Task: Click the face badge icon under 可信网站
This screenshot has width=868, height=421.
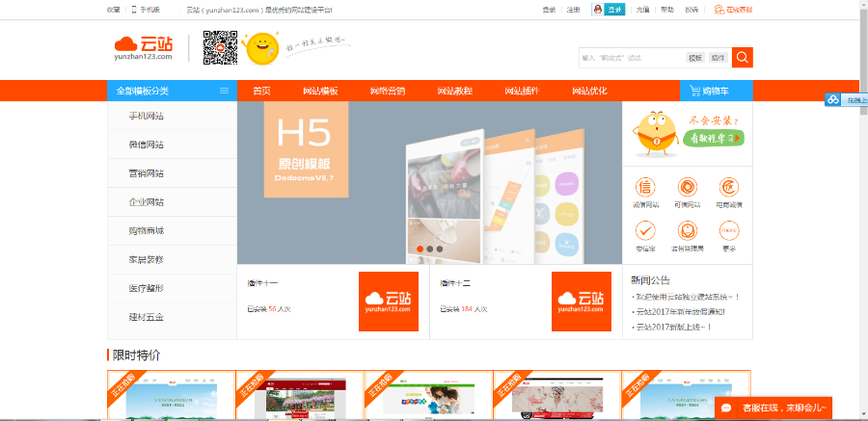Action: [x=687, y=230]
